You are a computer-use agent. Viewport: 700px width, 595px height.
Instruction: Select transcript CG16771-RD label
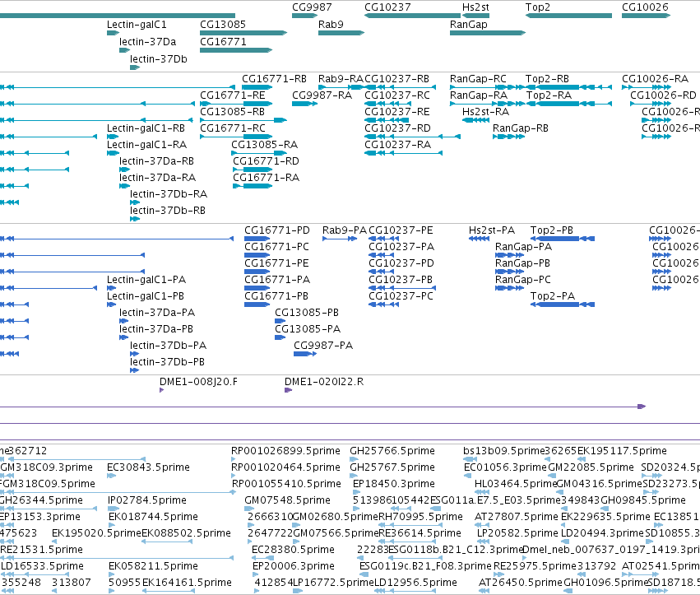click(x=266, y=161)
